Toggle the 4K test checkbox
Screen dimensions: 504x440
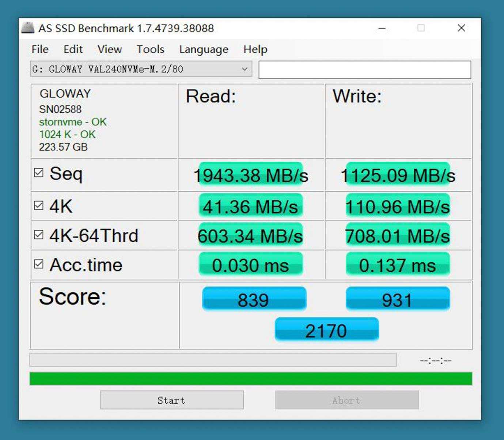[x=39, y=206]
